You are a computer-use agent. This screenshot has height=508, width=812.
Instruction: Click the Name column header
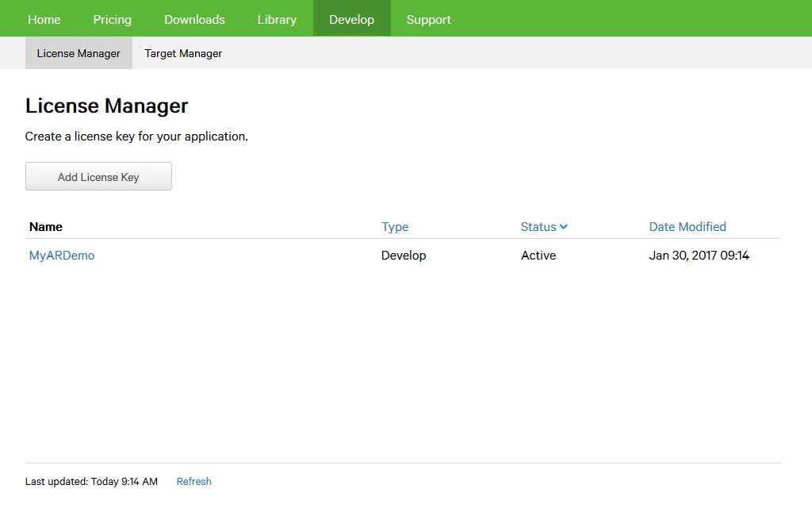point(45,227)
